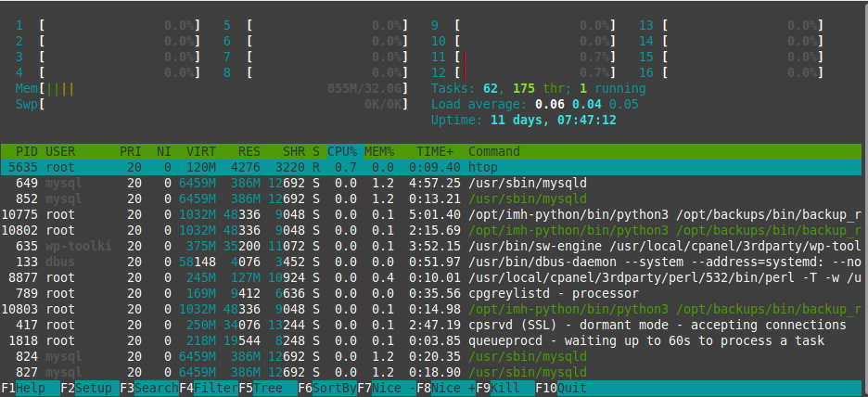The width and height of the screenshot is (868, 397).
Task: Click F9 Kill button
Action: click(x=505, y=388)
